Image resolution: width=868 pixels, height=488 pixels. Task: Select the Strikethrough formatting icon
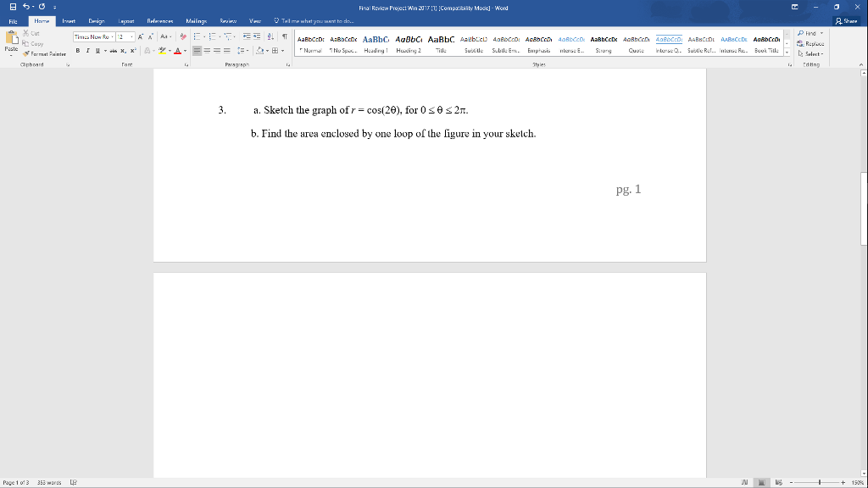(114, 50)
